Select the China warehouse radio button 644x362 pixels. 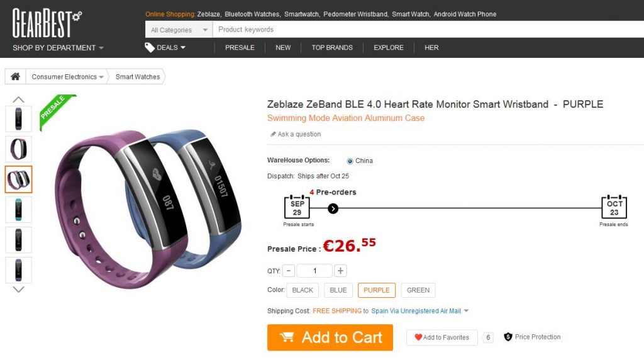[x=350, y=161]
